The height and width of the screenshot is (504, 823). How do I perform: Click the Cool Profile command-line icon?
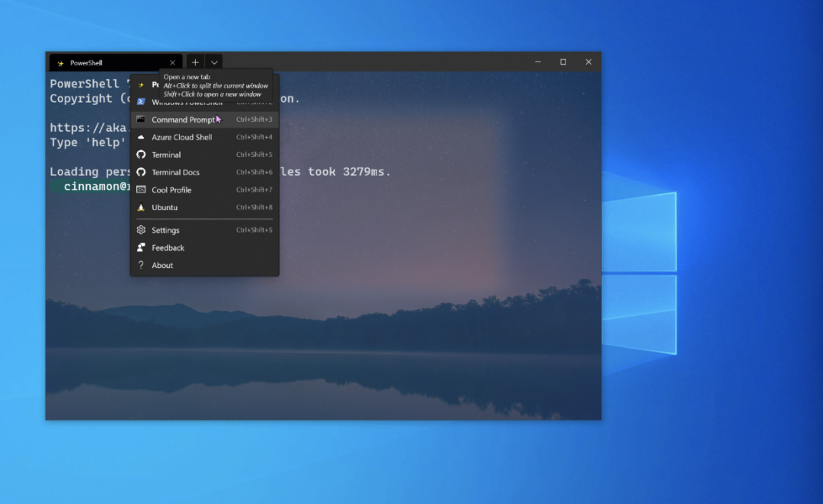141,190
